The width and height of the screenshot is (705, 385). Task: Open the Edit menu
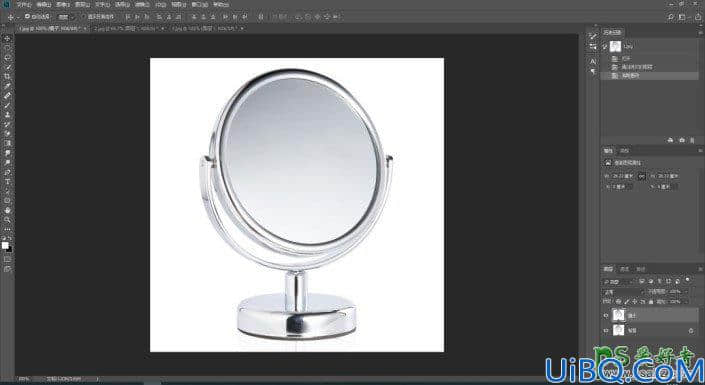tap(44, 4)
